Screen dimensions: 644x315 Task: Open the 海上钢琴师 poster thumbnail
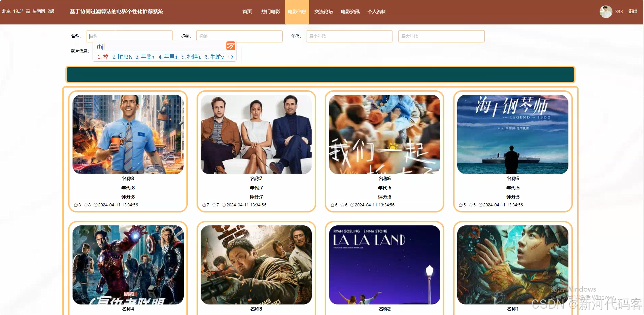[x=513, y=134]
